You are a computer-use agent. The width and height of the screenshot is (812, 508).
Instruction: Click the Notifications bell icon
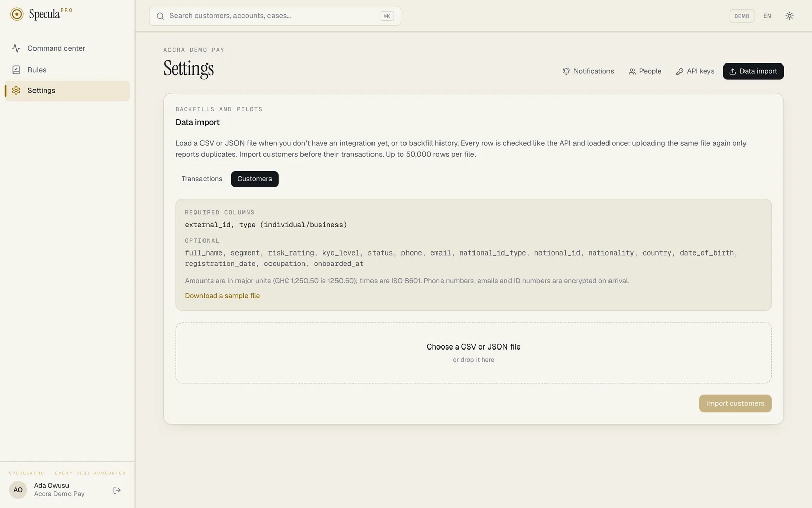pyautogui.click(x=566, y=71)
